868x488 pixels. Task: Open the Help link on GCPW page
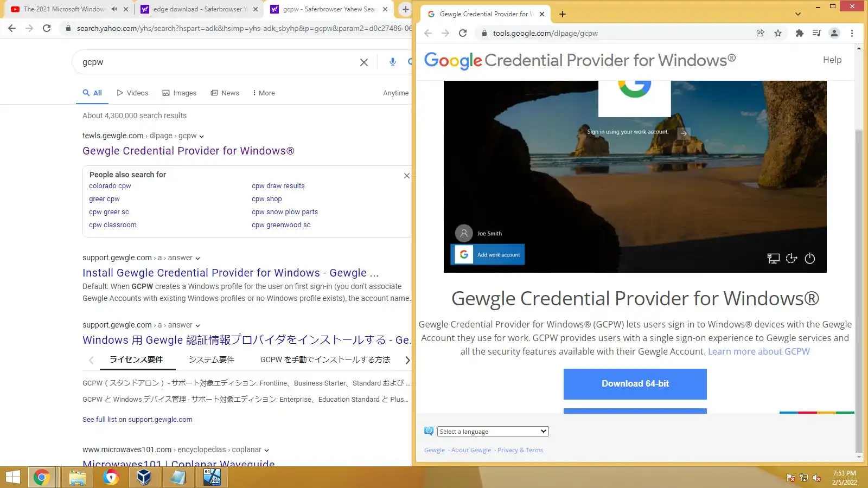pos(832,60)
